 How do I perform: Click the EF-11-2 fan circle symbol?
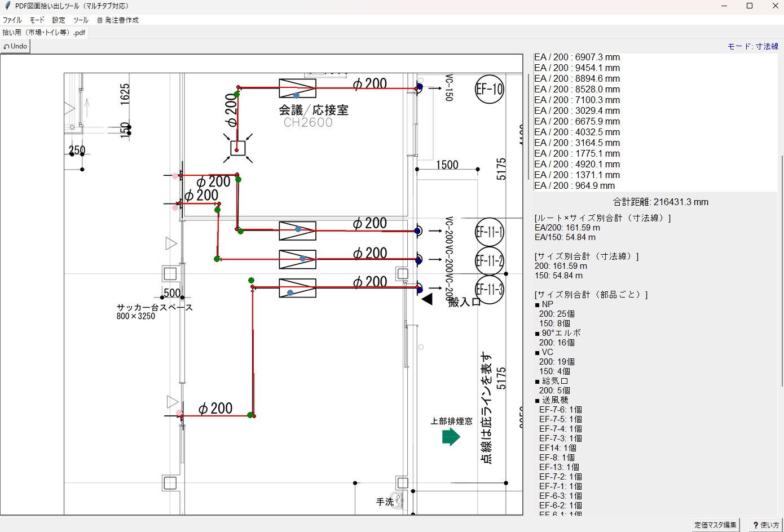click(489, 261)
